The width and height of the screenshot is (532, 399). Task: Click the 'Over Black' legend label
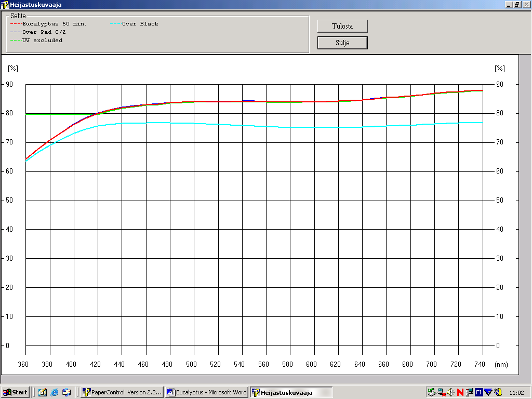(140, 24)
